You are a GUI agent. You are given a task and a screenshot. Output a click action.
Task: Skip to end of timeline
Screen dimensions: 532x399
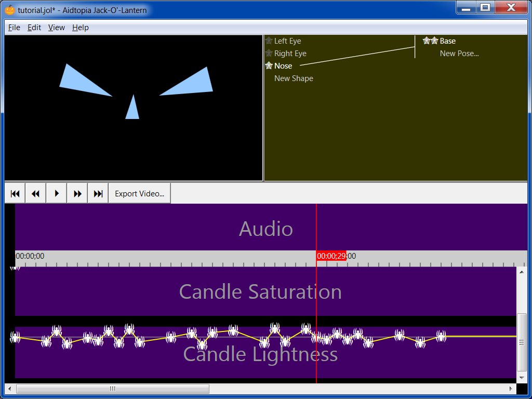(x=98, y=193)
